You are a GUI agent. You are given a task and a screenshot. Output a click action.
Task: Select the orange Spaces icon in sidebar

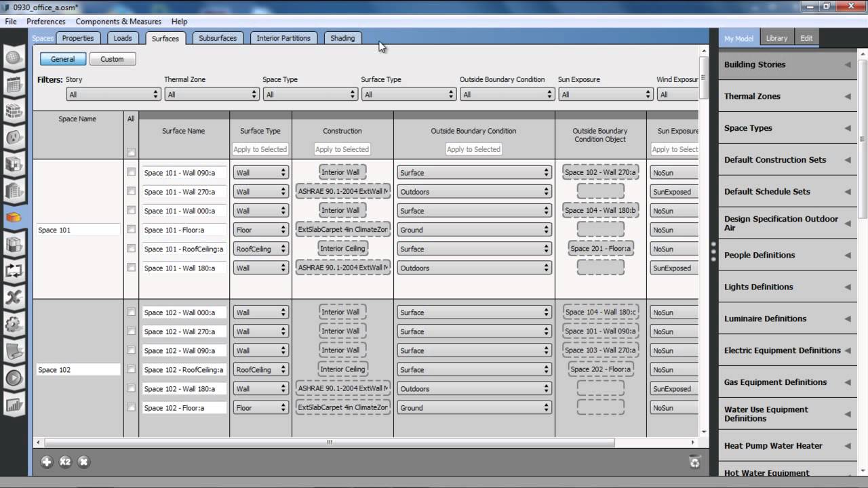point(14,218)
